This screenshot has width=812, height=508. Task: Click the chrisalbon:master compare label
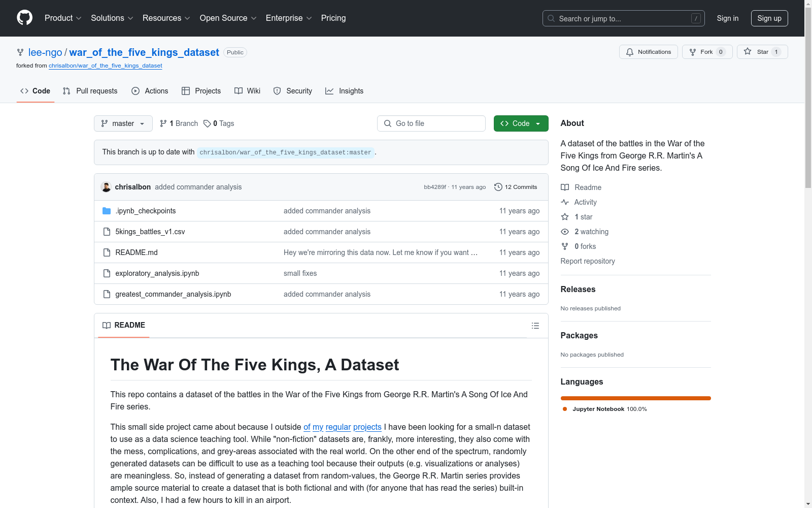(x=286, y=152)
